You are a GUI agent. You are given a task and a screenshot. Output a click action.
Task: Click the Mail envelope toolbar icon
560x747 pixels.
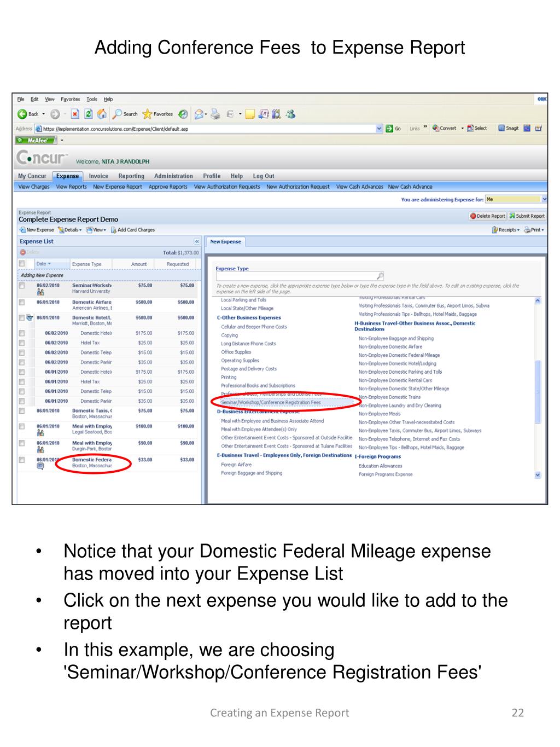click(199, 114)
